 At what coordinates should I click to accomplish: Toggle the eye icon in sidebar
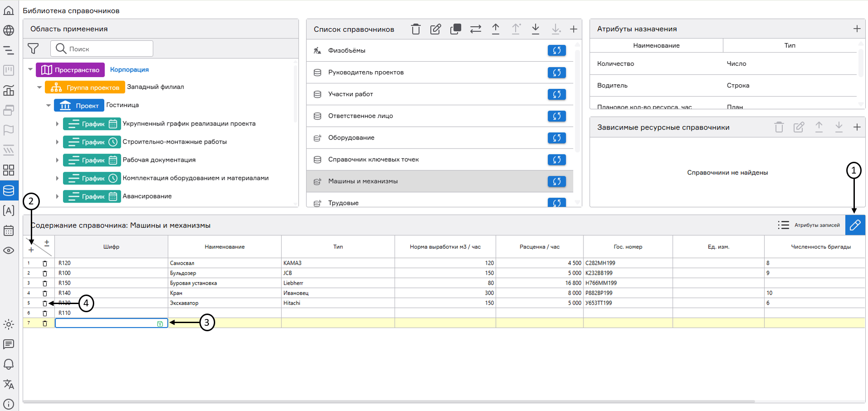pos(9,251)
